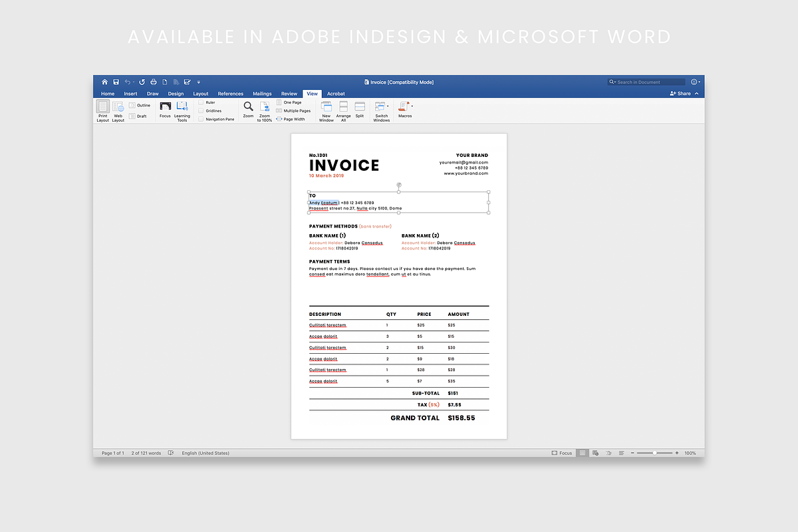Open the Draw tab
Image resolution: width=798 pixels, height=532 pixels.
[x=153, y=94]
